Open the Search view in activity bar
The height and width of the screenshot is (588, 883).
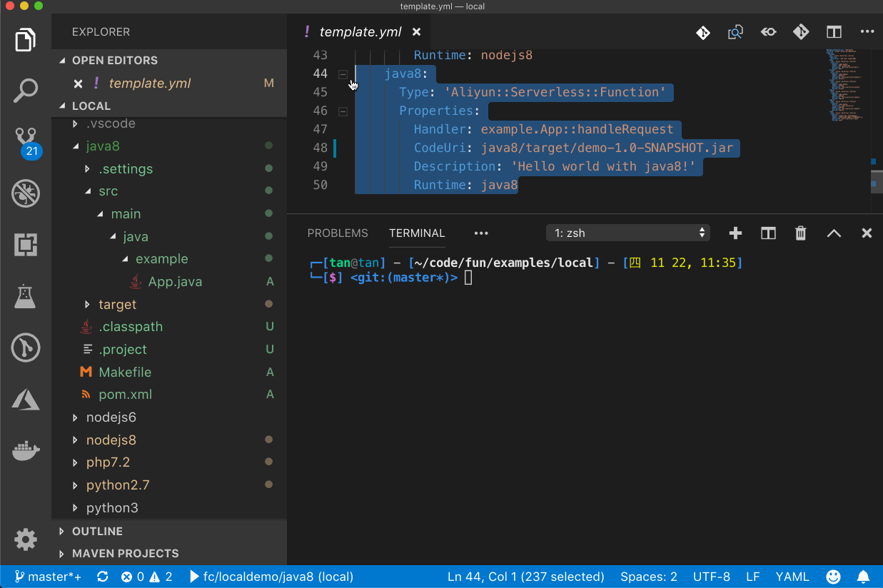pos(26,91)
